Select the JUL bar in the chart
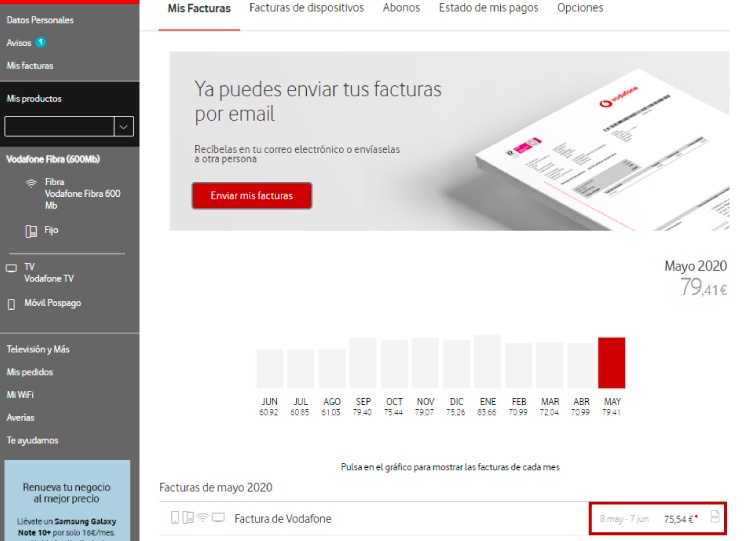Viewport: 750px width, 541px height. [x=301, y=368]
